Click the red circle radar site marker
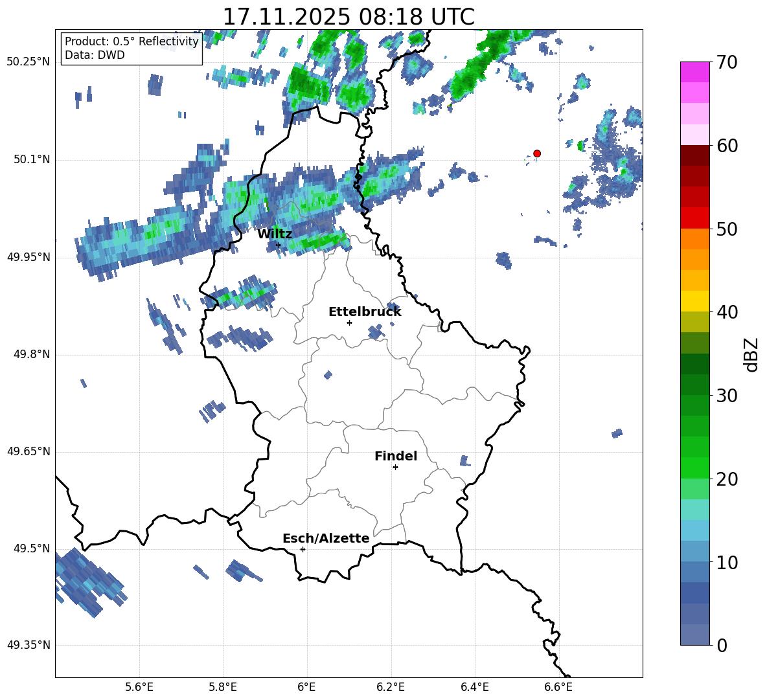The height and width of the screenshot is (700, 767). (x=537, y=153)
